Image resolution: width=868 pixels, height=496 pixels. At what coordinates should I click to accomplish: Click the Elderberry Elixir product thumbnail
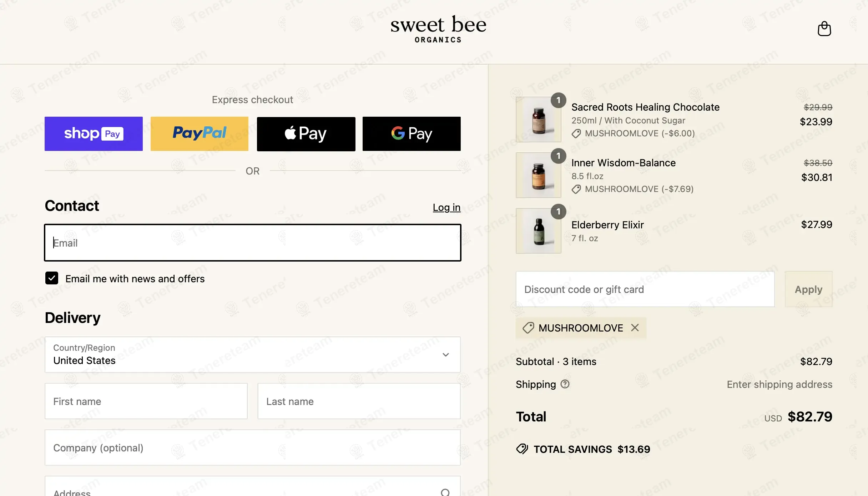pos(538,231)
